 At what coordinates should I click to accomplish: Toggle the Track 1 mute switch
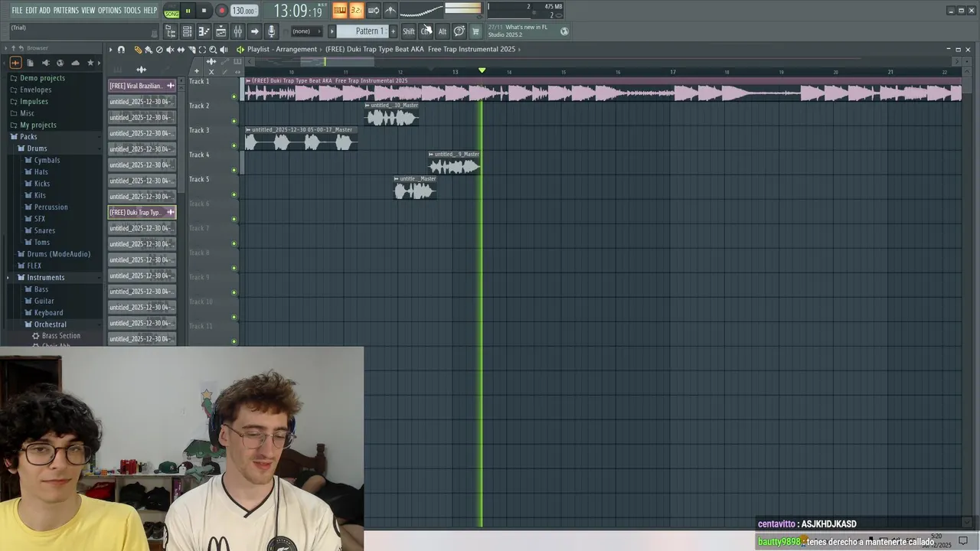point(234,96)
